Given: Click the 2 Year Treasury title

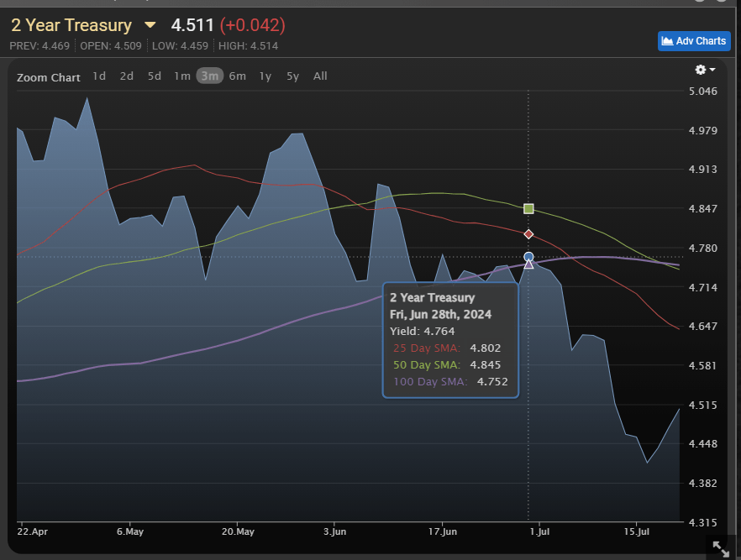Looking at the screenshot, I should 71,25.
